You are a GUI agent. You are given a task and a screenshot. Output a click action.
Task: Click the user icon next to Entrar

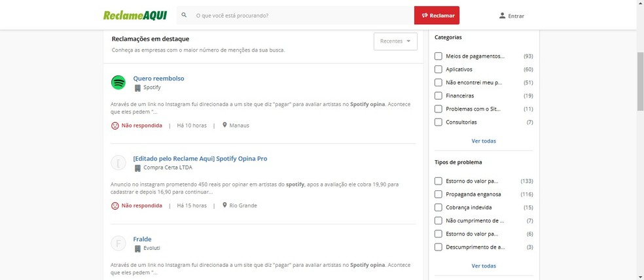point(502,16)
